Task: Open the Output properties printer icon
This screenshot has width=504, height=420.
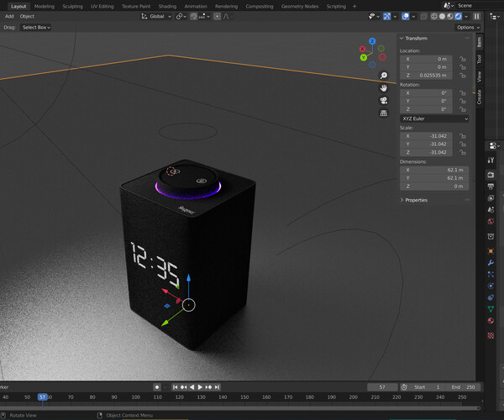Action: [x=491, y=186]
